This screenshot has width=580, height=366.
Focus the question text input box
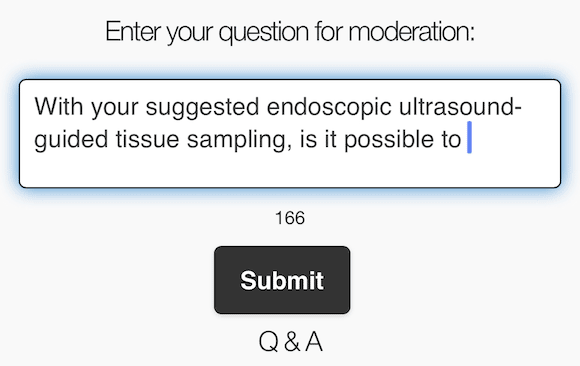tap(290, 133)
